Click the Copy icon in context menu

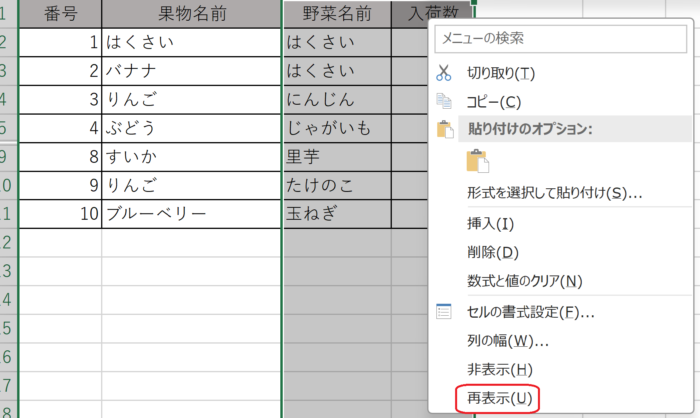(x=445, y=101)
